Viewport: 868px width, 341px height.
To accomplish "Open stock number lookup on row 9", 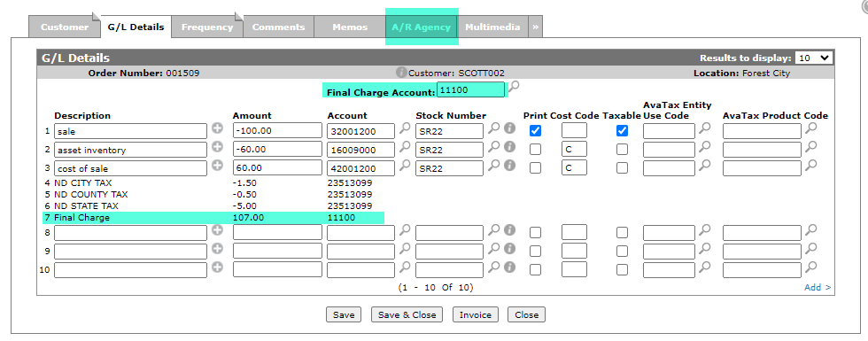I will click(493, 248).
